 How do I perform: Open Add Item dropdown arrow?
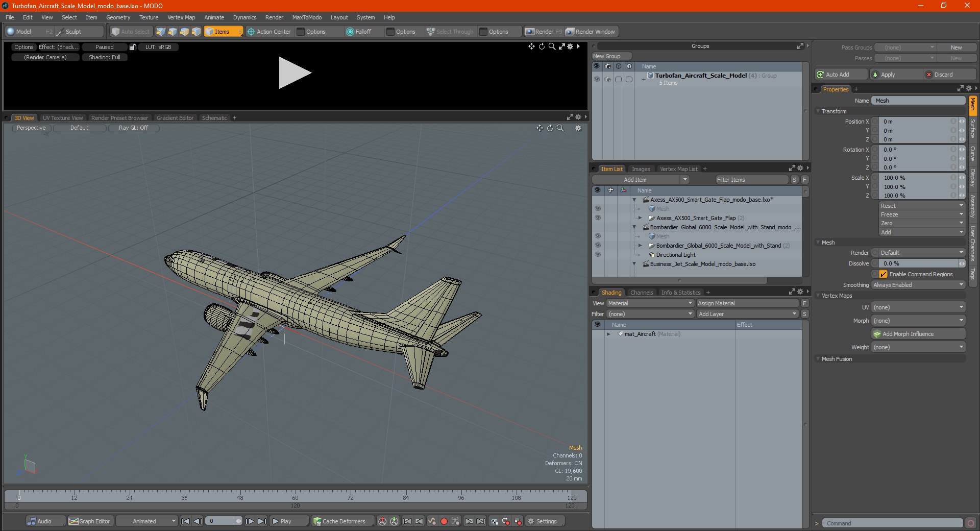685,180
